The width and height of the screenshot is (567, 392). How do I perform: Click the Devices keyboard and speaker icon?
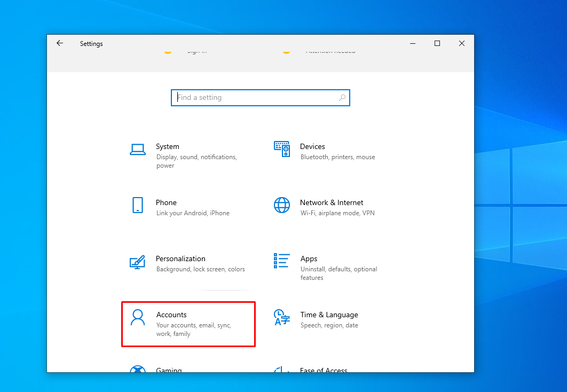click(282, 149)
